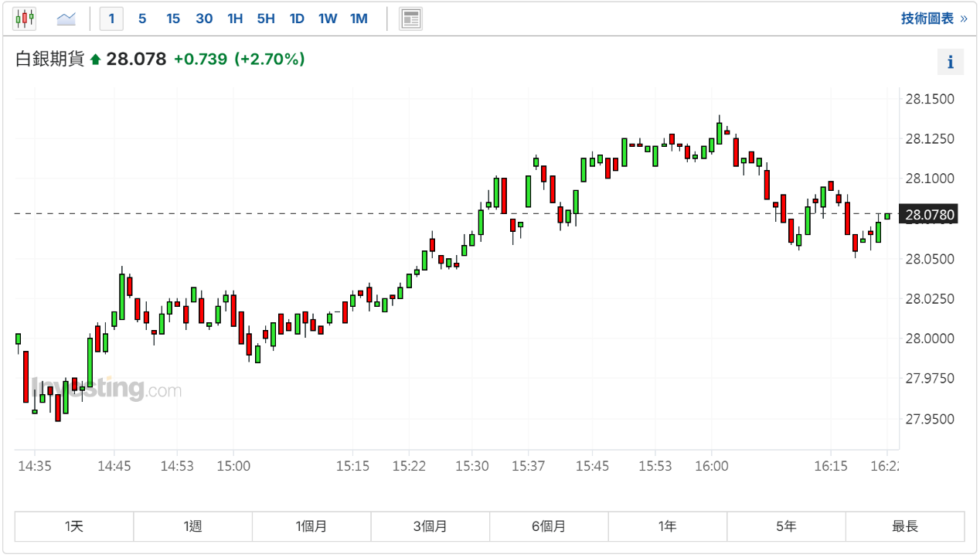980x558 pixels.
Task: Switch chart interval to 1D
Action: (x=297, y=19)
